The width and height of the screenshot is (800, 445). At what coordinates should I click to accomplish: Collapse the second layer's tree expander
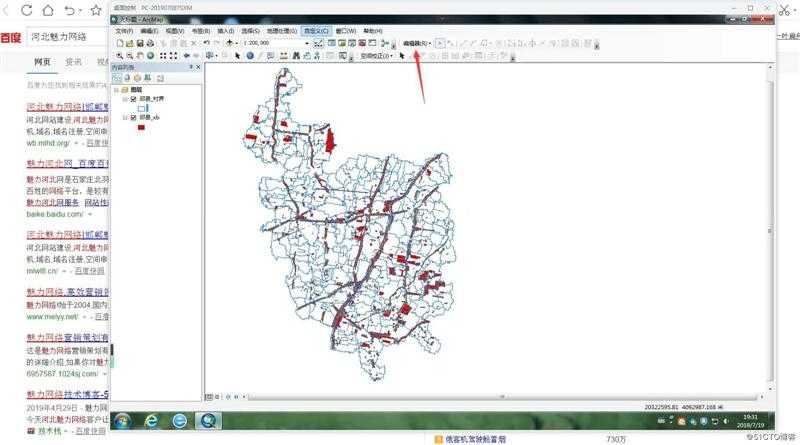(125, 117)
